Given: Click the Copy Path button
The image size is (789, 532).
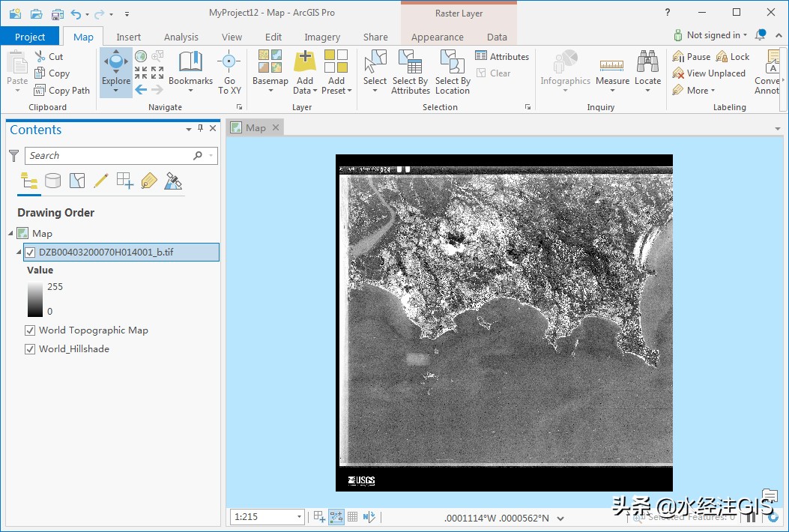Looking at the screenshot, I should [x=62, y=90].
